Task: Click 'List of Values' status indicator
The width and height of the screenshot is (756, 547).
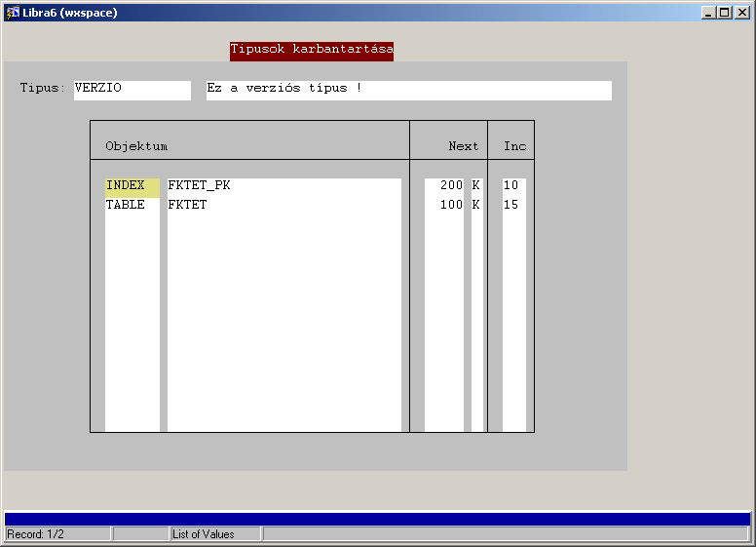Action: pyautogui.click(x=216, y=534)
